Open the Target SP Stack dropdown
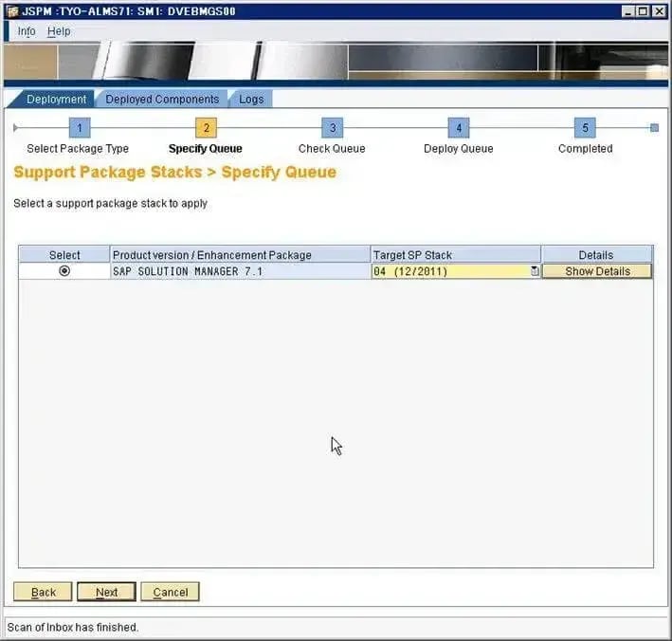Viewport: 672px width, 641px height. [535, 271]
